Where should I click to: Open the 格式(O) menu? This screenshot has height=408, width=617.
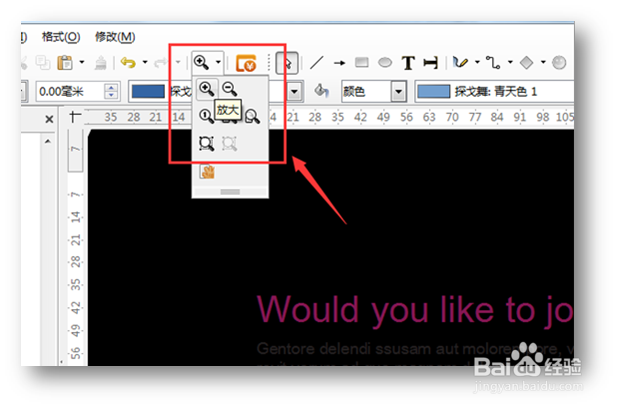click(61, 37)
